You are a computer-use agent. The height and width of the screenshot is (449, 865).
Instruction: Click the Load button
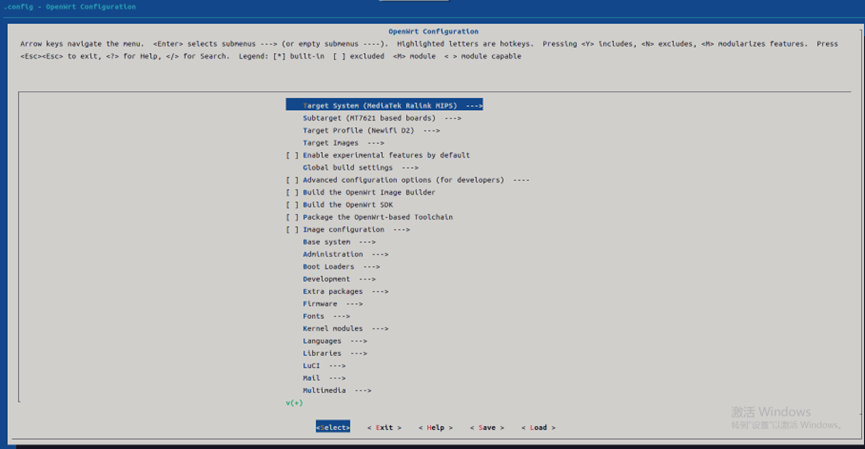(x=538, y=427)
